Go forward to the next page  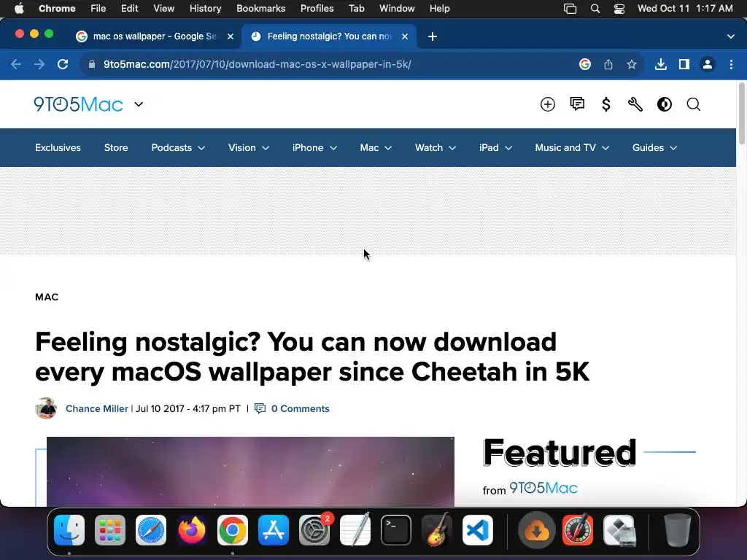pos(39,64)
